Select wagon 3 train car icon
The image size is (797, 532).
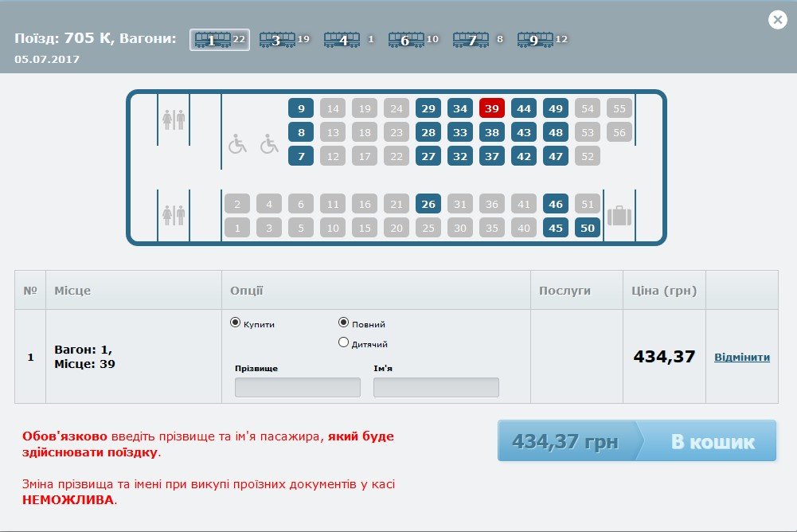[x=276, y=40]
